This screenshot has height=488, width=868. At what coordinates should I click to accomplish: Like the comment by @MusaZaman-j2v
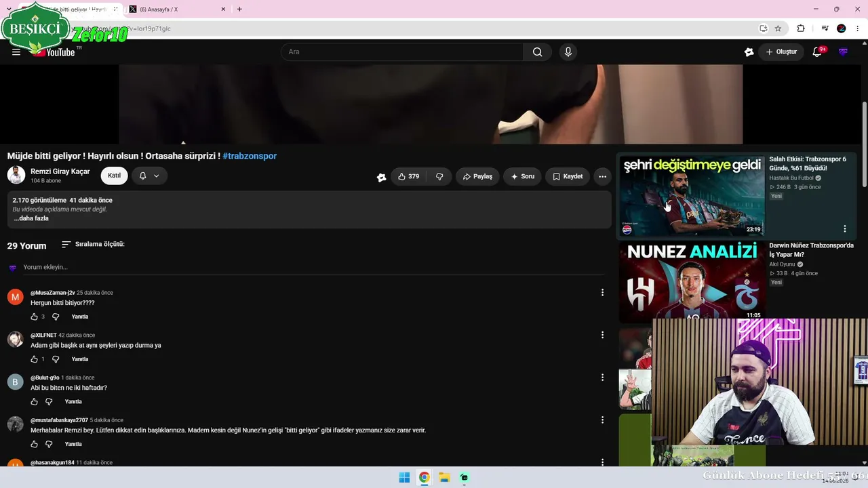pos(35,317)
